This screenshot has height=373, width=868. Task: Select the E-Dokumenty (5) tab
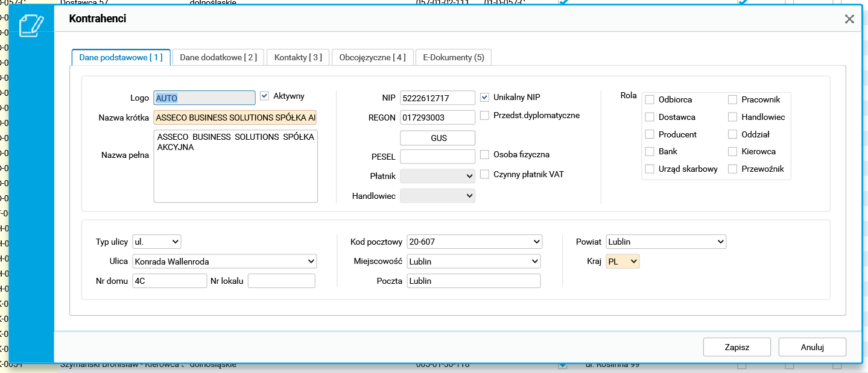454,57
